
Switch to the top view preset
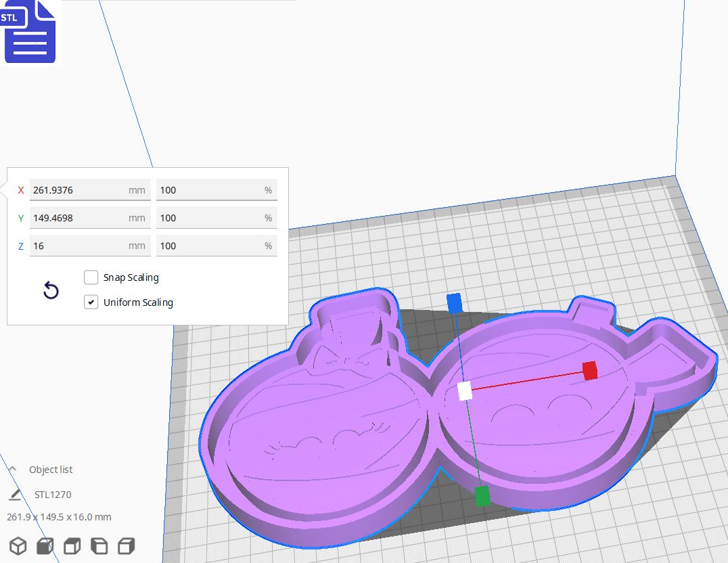72,545
